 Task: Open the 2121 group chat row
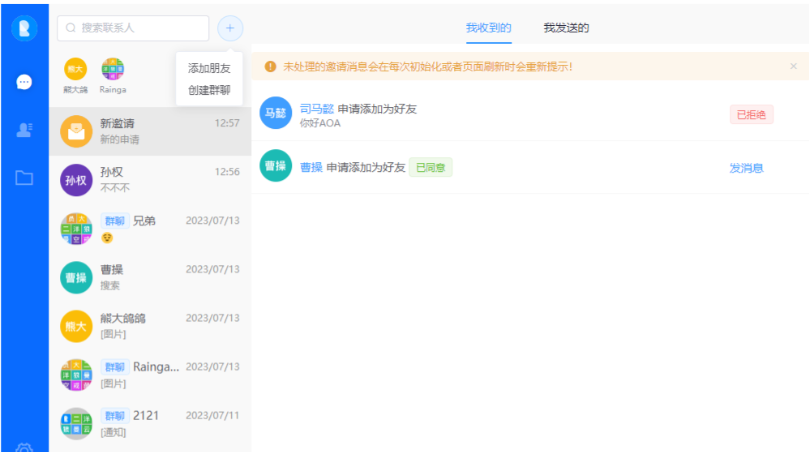click(x=150, y=424)
